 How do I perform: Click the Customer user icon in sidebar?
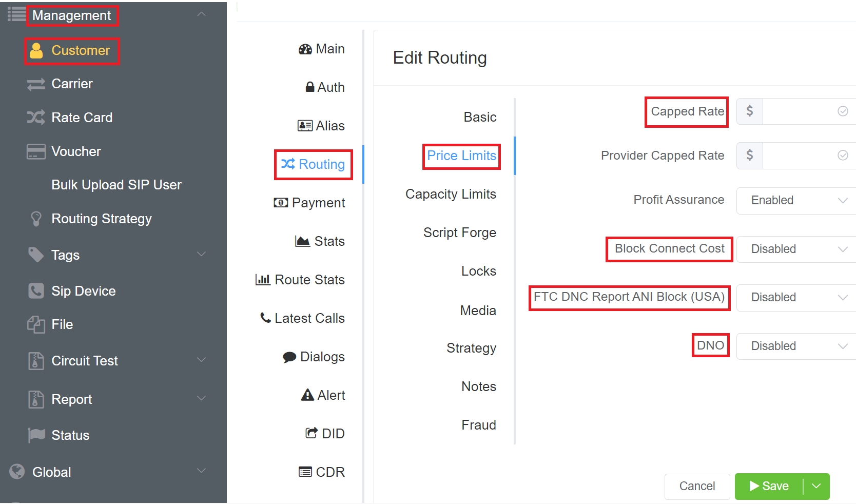point(36,51)
